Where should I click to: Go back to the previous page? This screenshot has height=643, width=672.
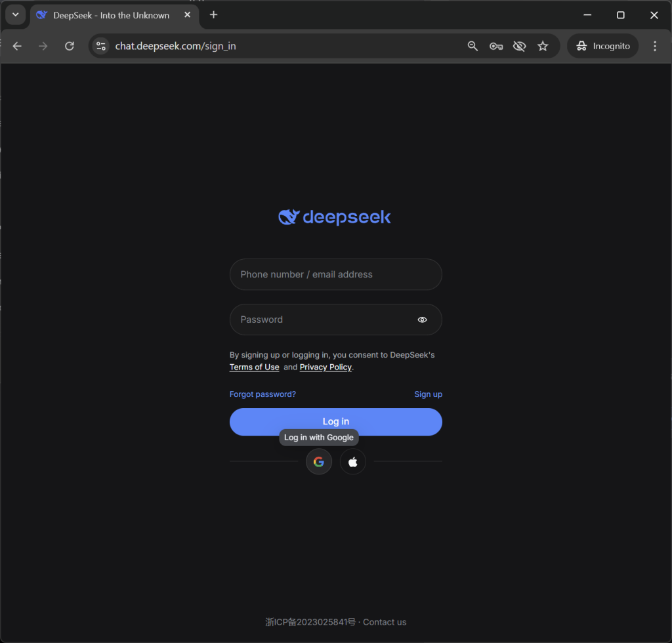17,46
